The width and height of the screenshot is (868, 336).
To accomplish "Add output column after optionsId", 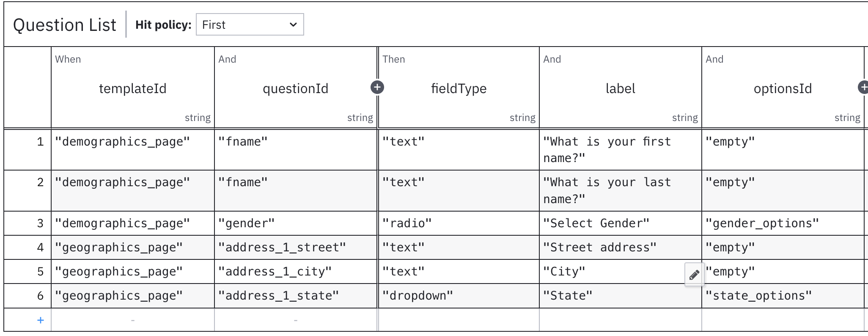I will point(863,87).
